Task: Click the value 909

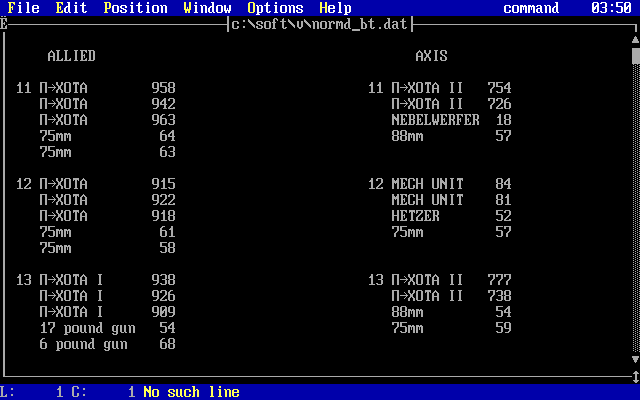Action: pos(163,311)
